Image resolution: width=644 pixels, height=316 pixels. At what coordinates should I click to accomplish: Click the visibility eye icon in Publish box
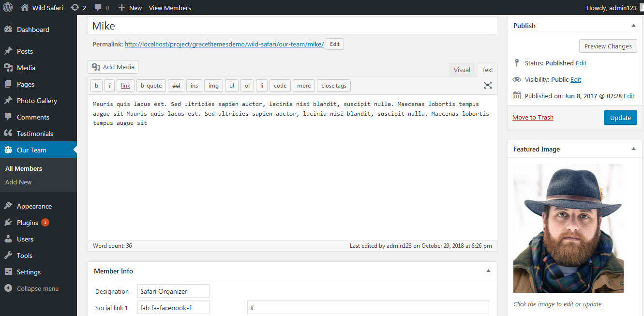click(x=517, y=79)
